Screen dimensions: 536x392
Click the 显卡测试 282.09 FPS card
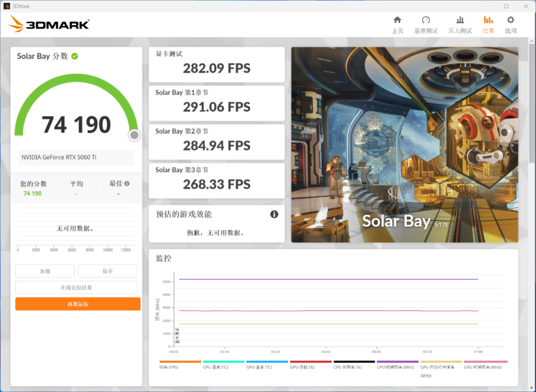[x=217, y=65]
